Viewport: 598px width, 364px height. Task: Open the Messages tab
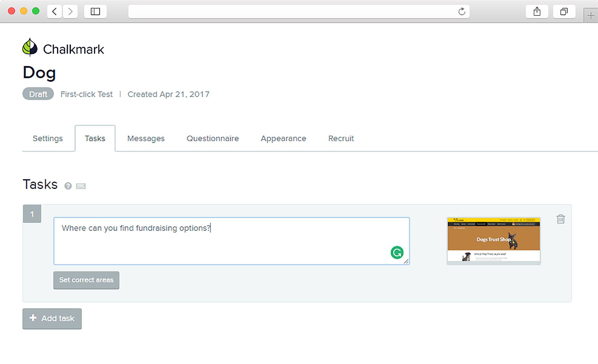[x=146, y=139]
